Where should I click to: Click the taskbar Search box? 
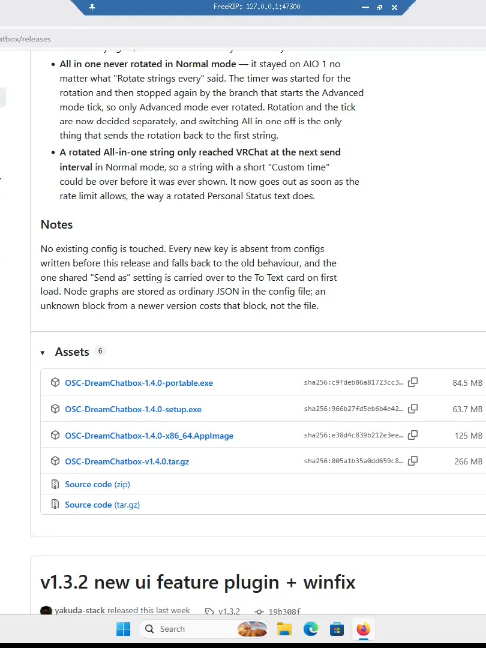tap(188, 629)
